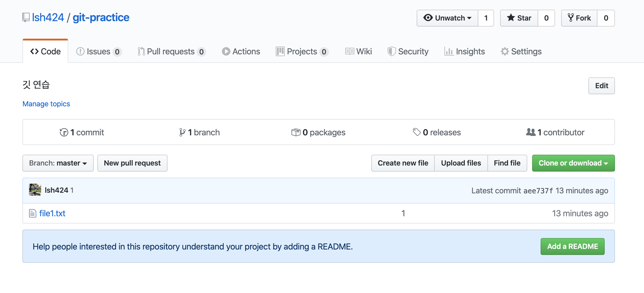View the 1 branch list
Image resolution: width=644 pixels, height=293 pixels.
[199, 132]
